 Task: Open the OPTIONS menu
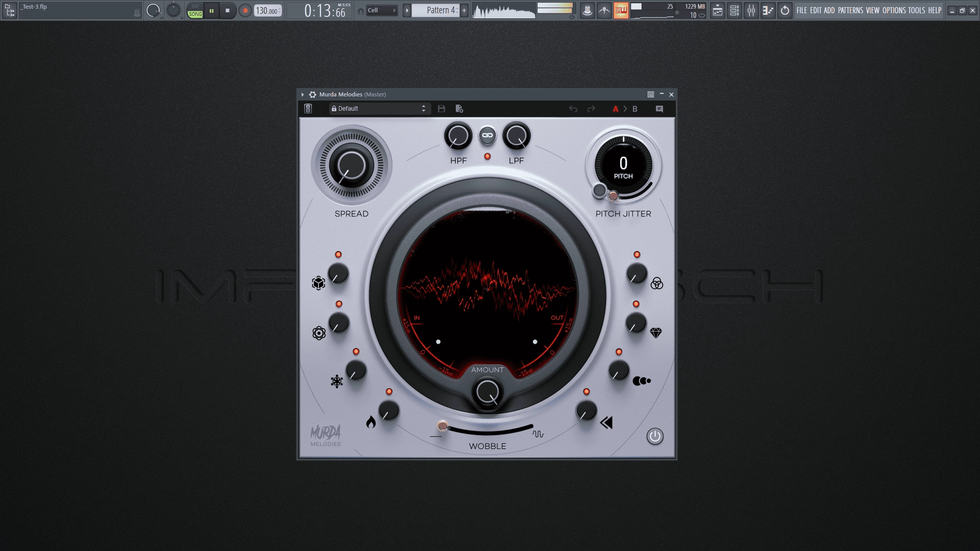(894, 10)
